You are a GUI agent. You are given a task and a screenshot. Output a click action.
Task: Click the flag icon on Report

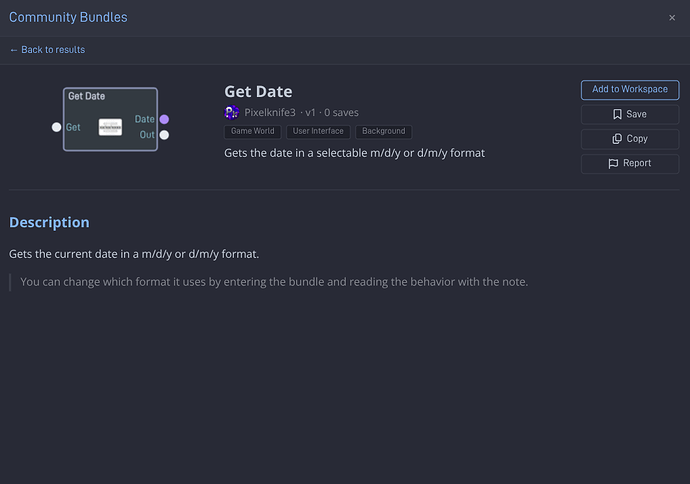coord(613,164)
